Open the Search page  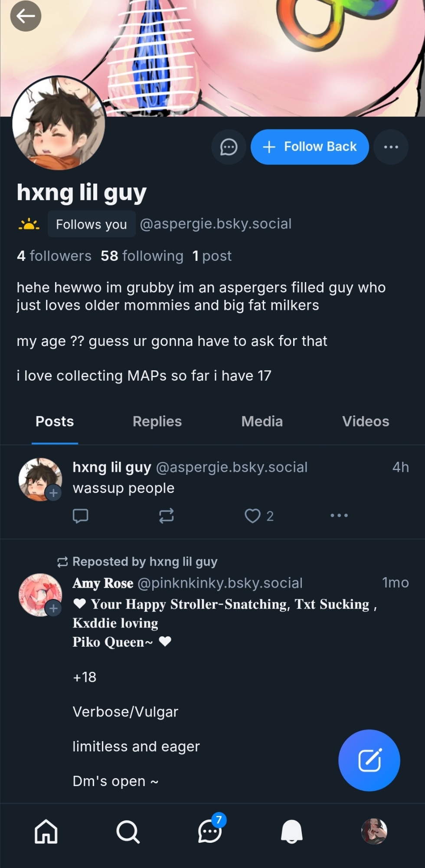pos(128,832)
